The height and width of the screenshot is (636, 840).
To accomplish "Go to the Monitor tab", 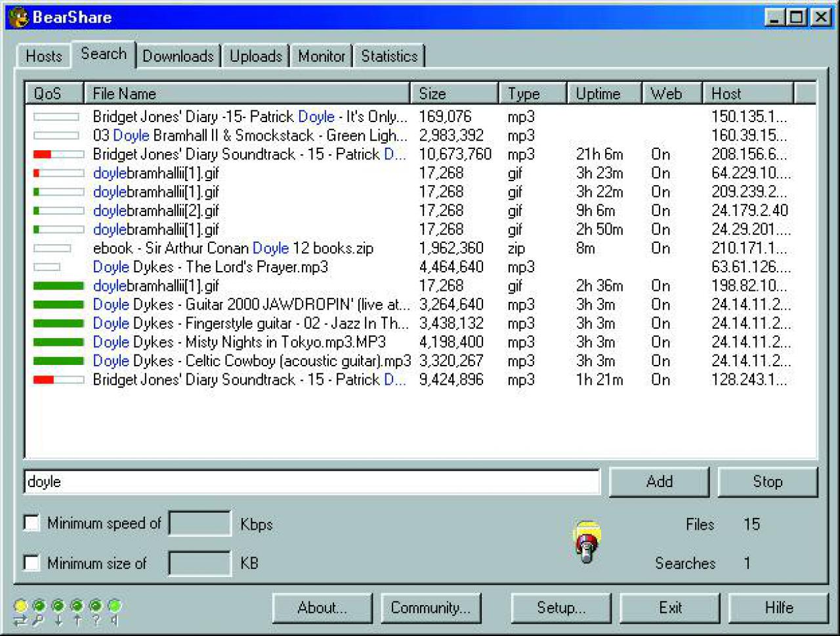I will pos(322,56).
